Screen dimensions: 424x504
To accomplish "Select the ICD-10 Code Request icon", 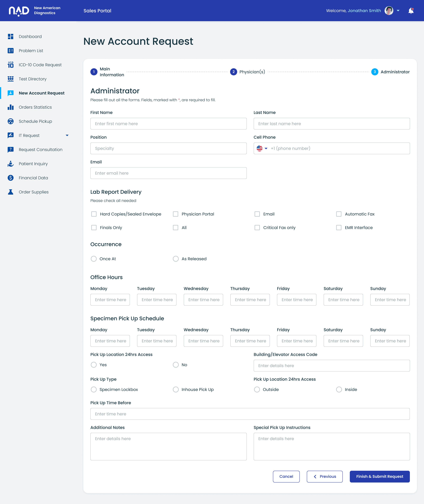I will pos(11,65).
